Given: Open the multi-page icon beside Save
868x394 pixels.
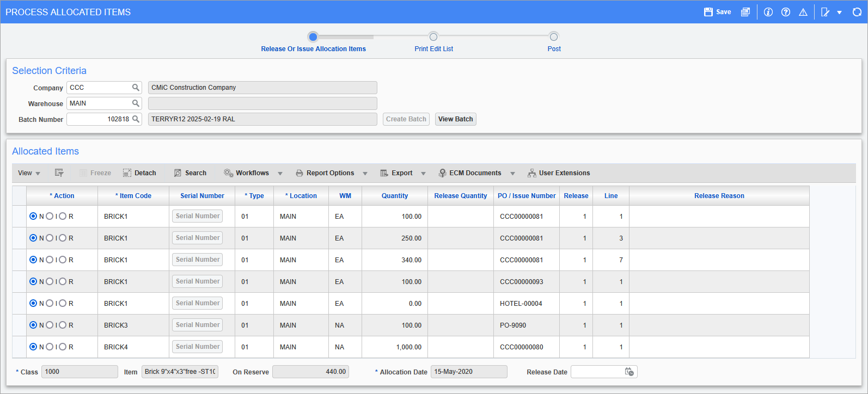Looking at the screenshot, I should click(x=745, y=12).
